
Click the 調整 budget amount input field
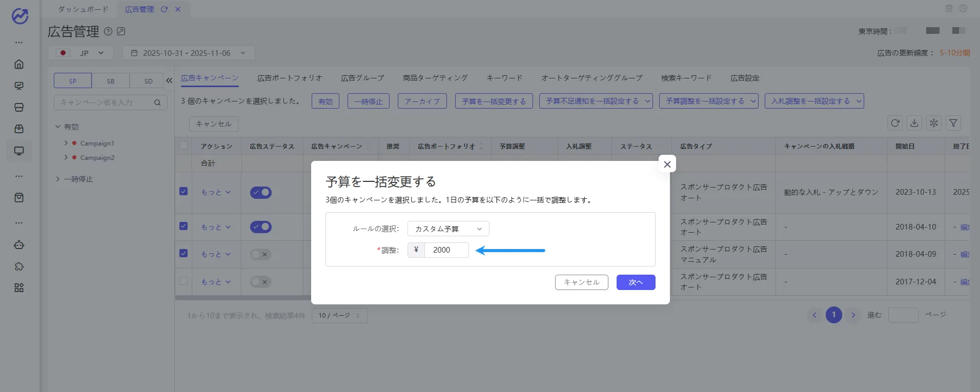[x=446, y=250]
